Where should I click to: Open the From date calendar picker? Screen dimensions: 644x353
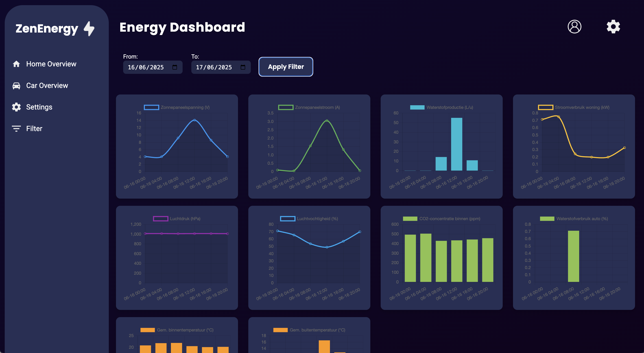click(175, 67)
